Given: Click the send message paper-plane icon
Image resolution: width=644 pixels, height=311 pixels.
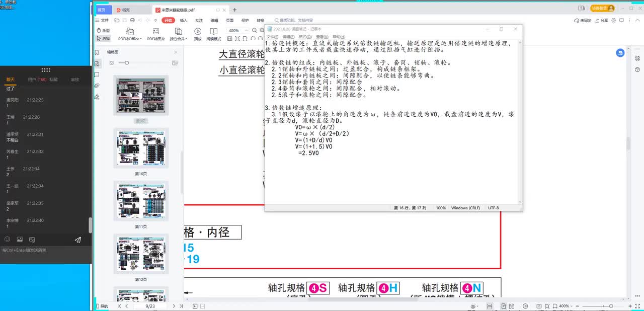Looking at the screenshot, I should click(x=77, y=240).
